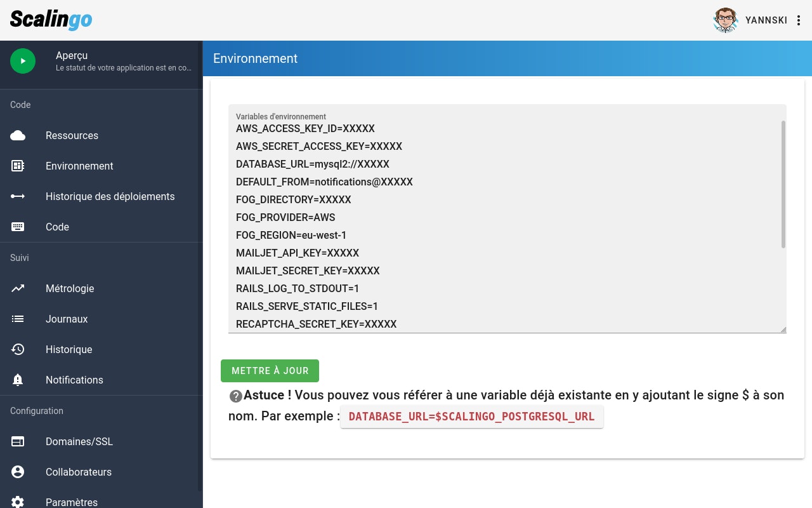Click the green application status indicator
This screenshot has width=812, height=508.
click(23, 61)
